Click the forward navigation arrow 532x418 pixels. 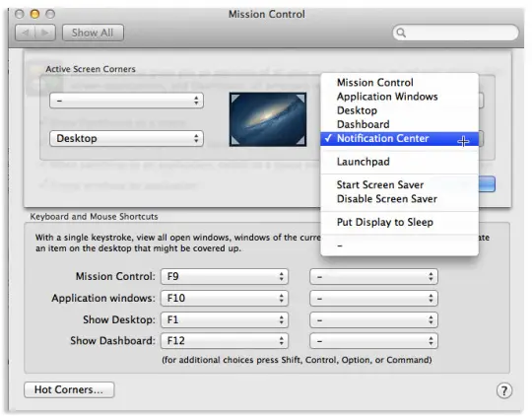45,33
